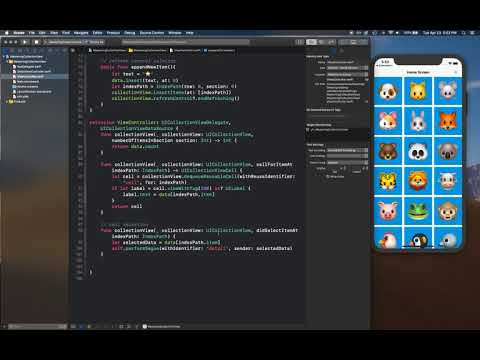The height and width of the screenshot is (360, 480).
Task: Click the Stop button in Xcode toolbar
Action: 36,42
